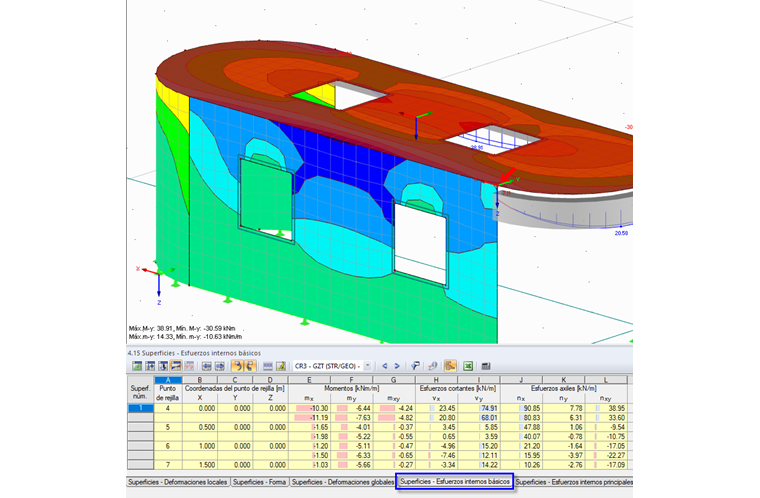Click the third toolbar icon with down arrow

tap(163, 366)
